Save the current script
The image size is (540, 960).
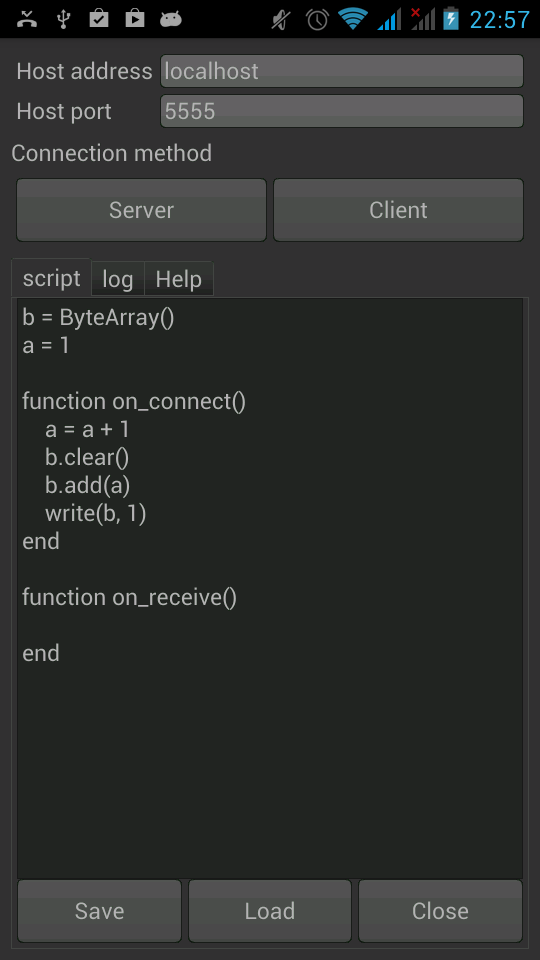99,911
